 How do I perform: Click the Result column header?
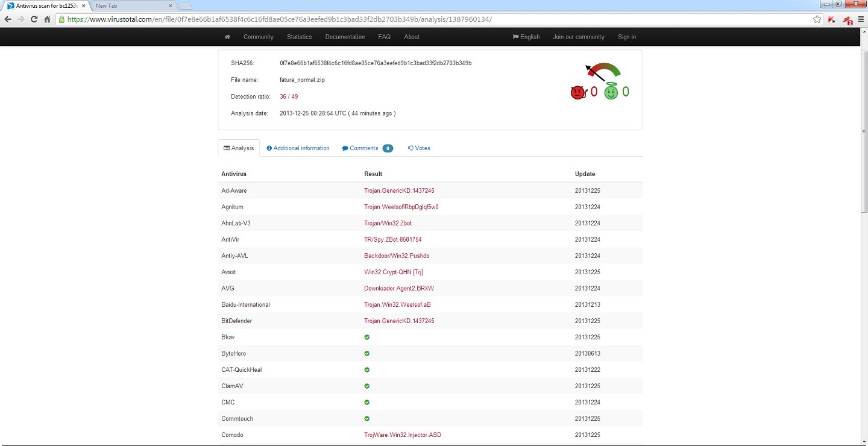(x=373, y=174)
